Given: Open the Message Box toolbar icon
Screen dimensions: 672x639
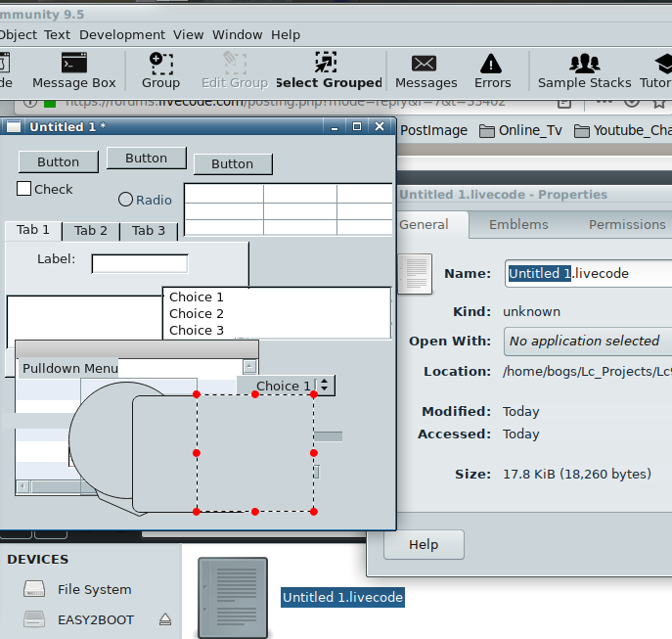Looking at the screenshot, I should tap(73, 64).
